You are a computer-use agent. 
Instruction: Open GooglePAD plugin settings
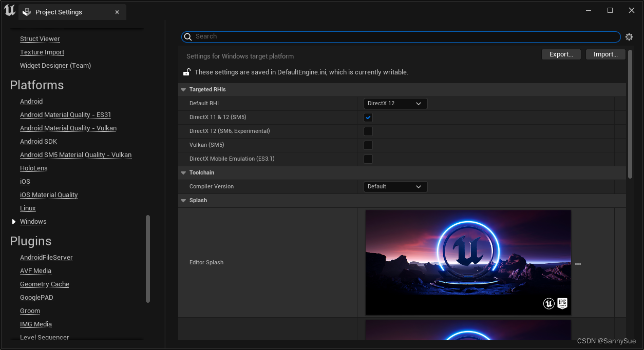pyautogui.click(x=37, y=298)
